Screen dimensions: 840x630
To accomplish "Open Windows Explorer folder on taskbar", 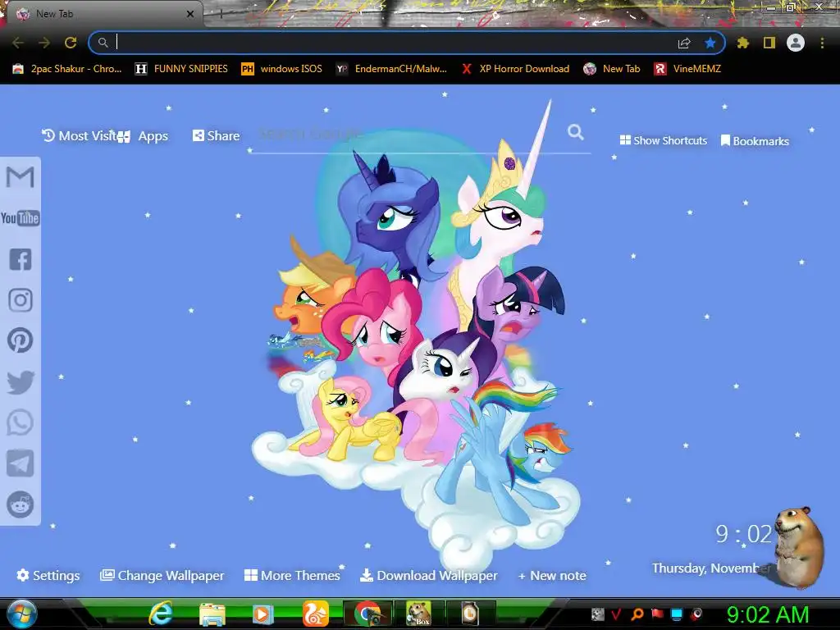I will pyautogui.click(x=212, y=614).
